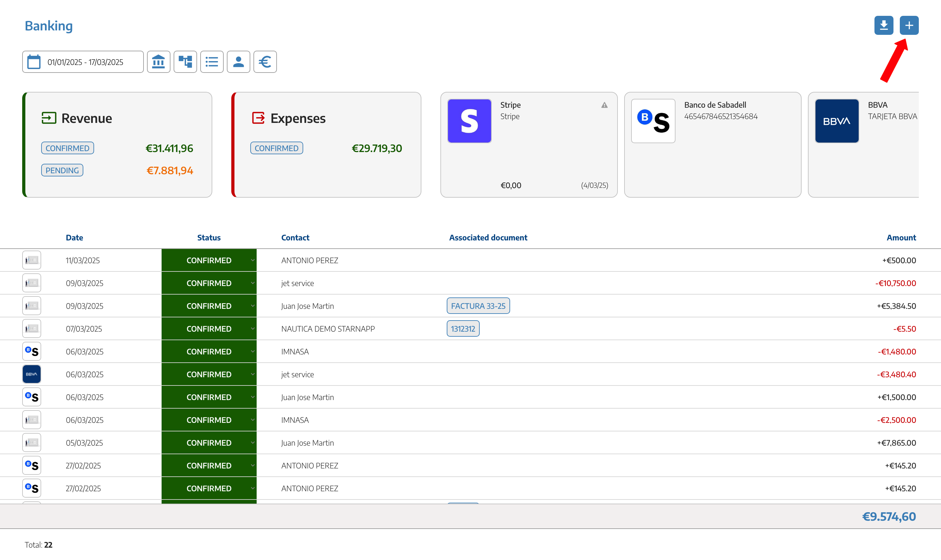This screenshot has width=941, height=560.
Task: Select the Banco de Sabadell account logo
Action: tap(653, 121)
